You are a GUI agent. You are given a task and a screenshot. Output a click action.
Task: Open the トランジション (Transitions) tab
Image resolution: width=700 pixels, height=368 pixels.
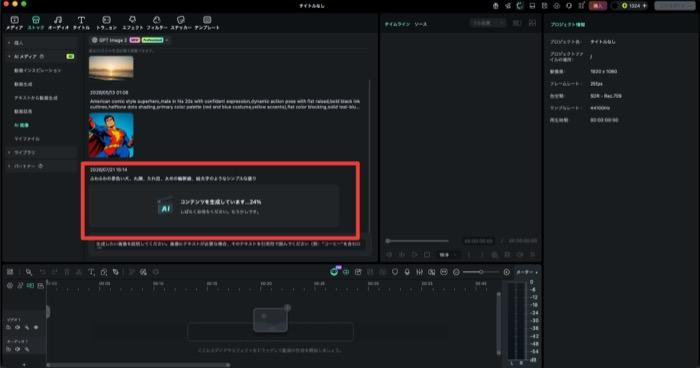(106, 22)
